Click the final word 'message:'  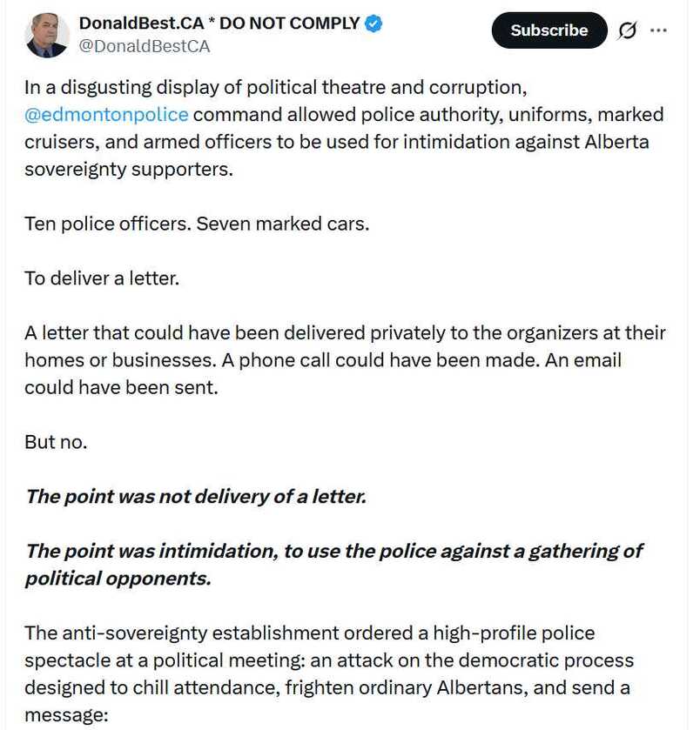(x=66, y=715)
